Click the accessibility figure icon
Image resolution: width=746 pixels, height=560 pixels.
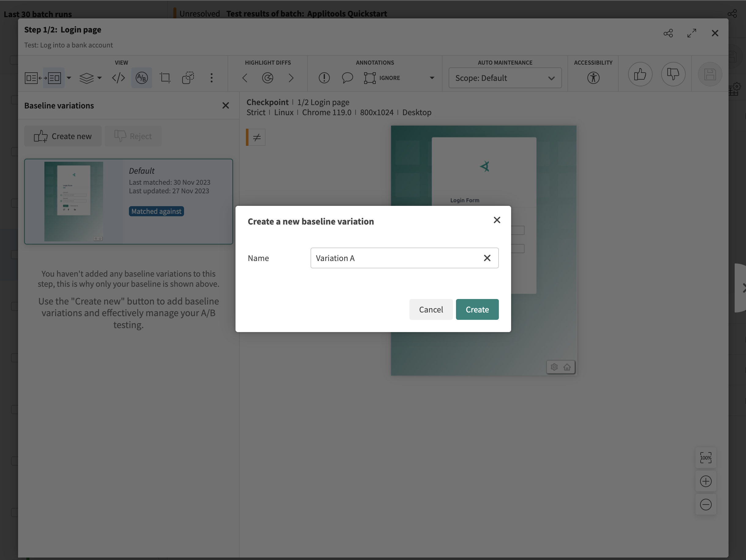tap(593, 78)
